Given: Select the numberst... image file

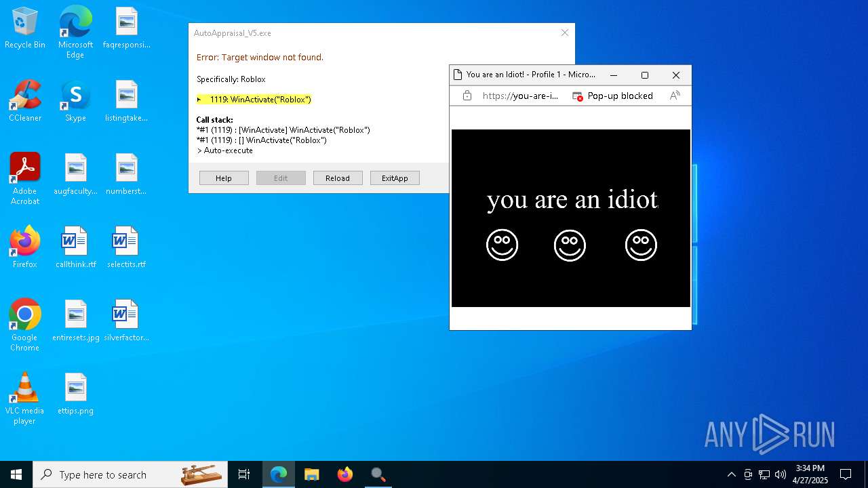Looking at the screenshot, I should point(127,175).
